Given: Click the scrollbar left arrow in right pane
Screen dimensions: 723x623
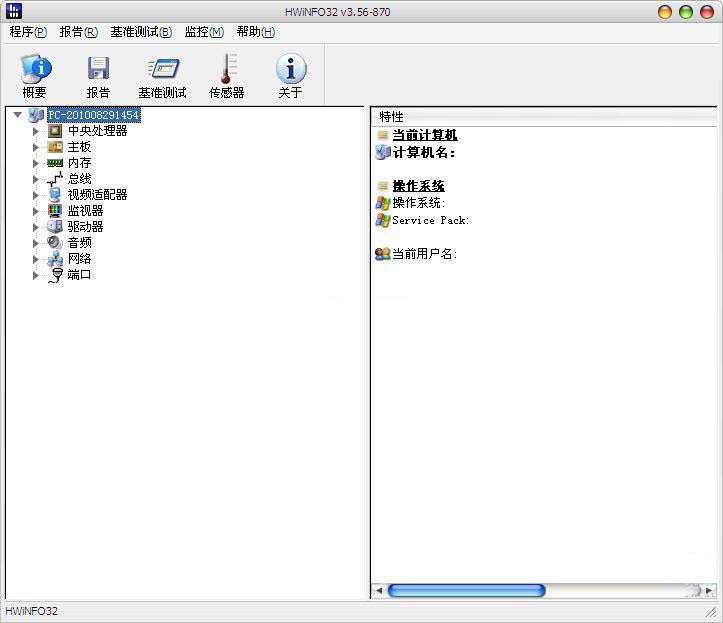Looking at the screenshot, I should click(379, 591).
